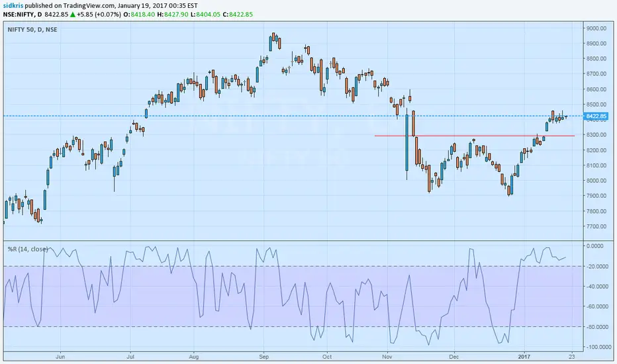Click the -20.0000 indicator axis label
Screen dimensions: 617x364
pos(598,267)
